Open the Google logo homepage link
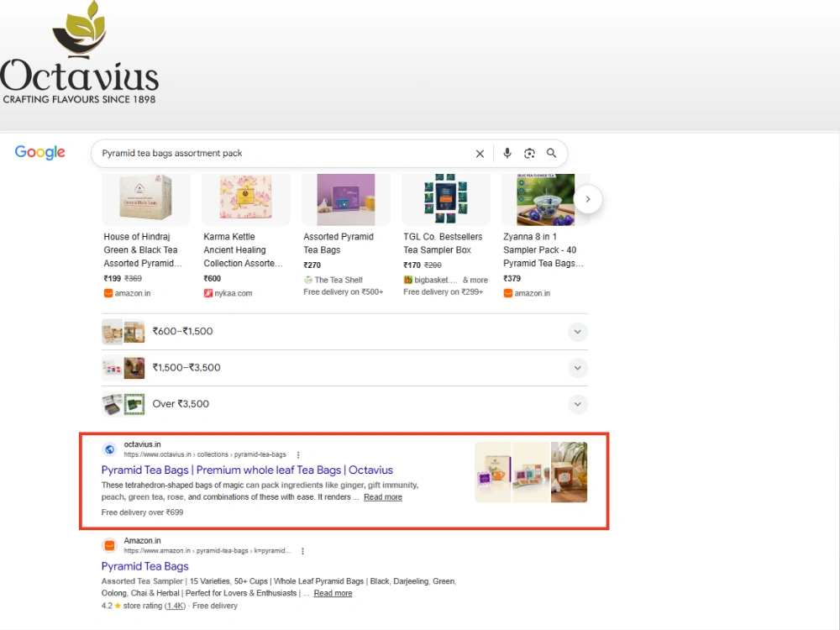 pos(40,153)
